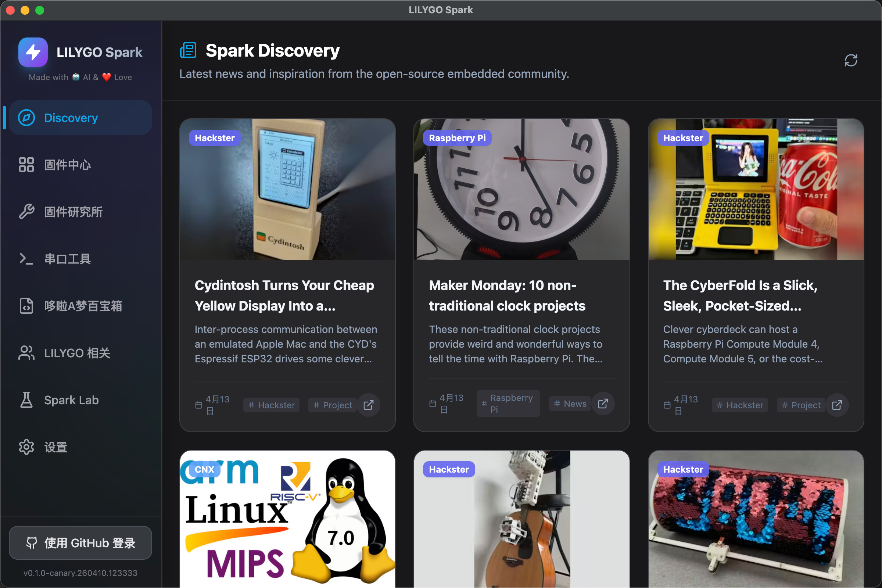Click 4月13日 date on CyberFold card
This screenshot has height=588, width=882.
click(x=685, y=405)
